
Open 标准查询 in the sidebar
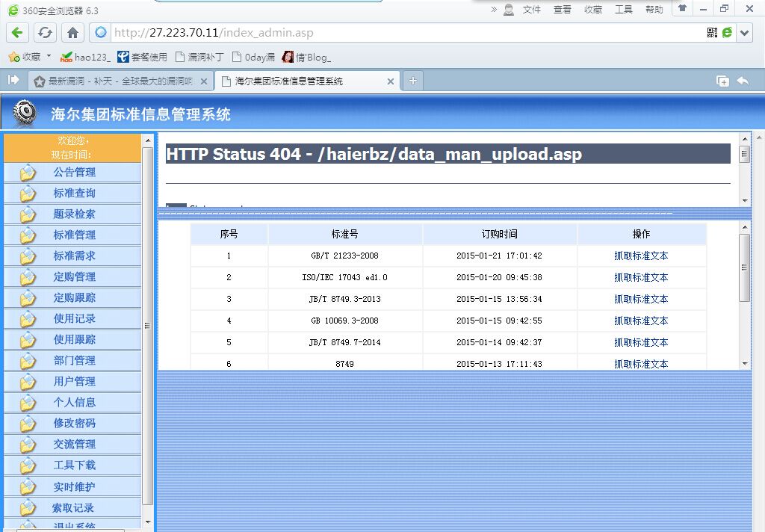(x=74, y=194)
